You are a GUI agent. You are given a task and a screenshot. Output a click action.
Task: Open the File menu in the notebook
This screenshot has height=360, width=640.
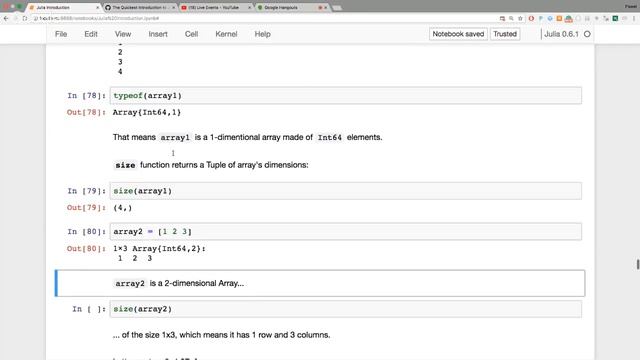click(x=61, y=34)
